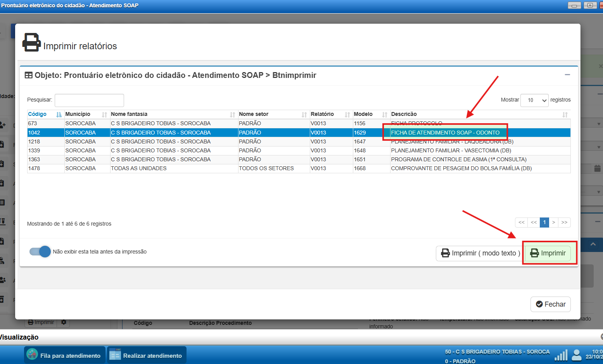Select FICHA DE ATENDIMENTO SOAP - ODONTO row
The image size is (603, 364).
(x=445, y=133)
